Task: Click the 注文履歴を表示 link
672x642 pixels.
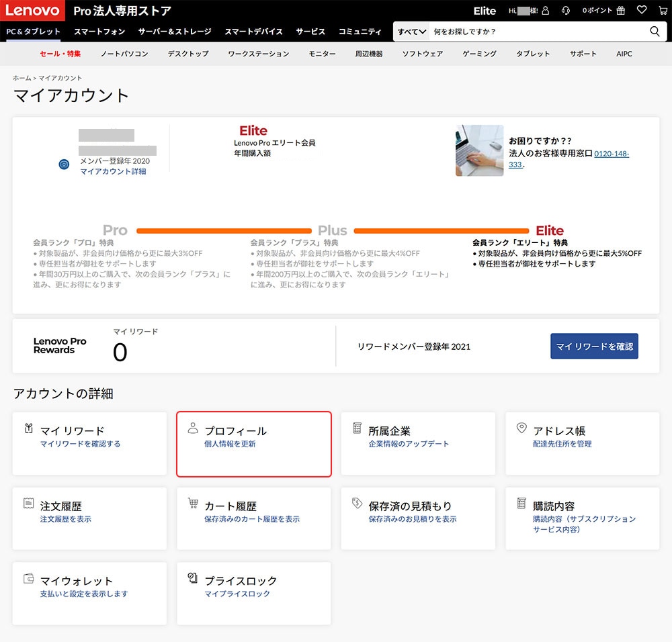Action: point(66,519)
